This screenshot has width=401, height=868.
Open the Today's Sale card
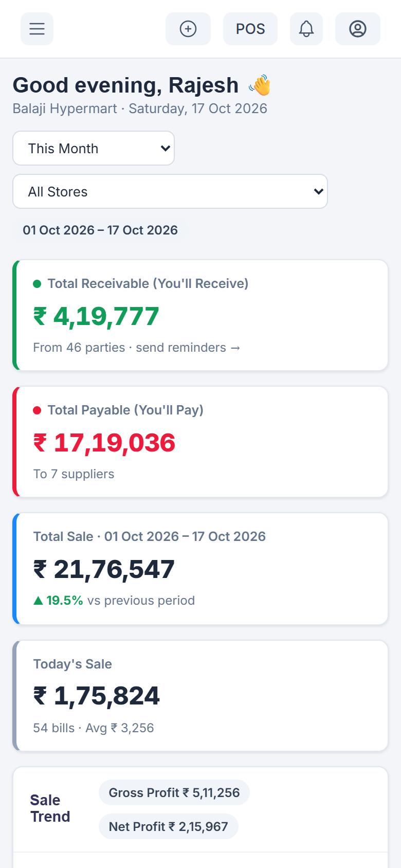pos(200,696)
